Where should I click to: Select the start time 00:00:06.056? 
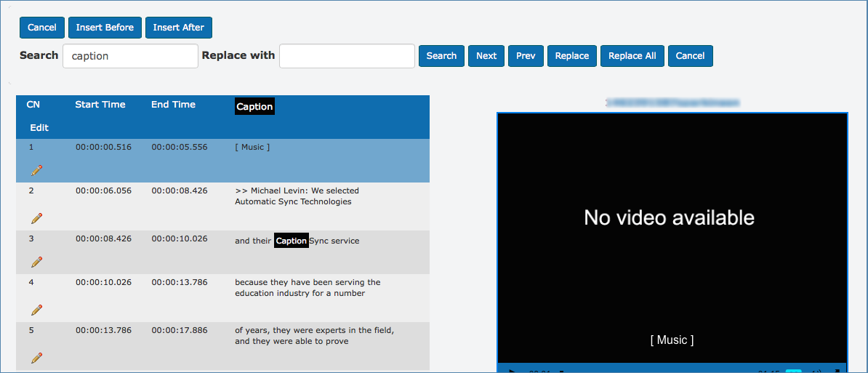point(103,190)
